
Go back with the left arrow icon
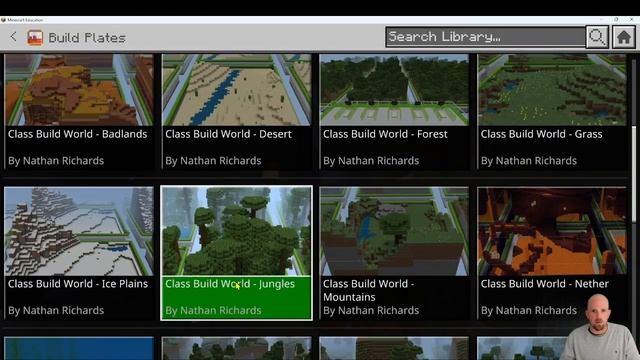tap(13, 37)
